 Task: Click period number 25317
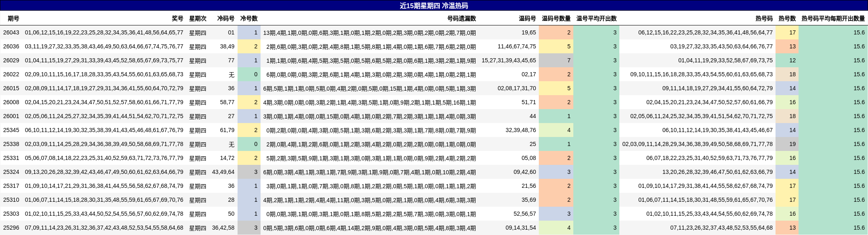11,186
